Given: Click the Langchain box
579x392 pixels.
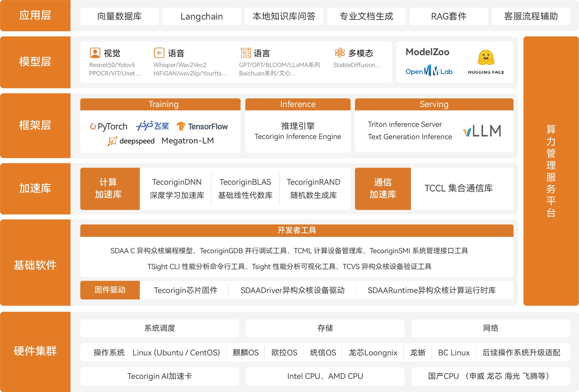Looking at the screenshot, I should (x=202, y=16).
